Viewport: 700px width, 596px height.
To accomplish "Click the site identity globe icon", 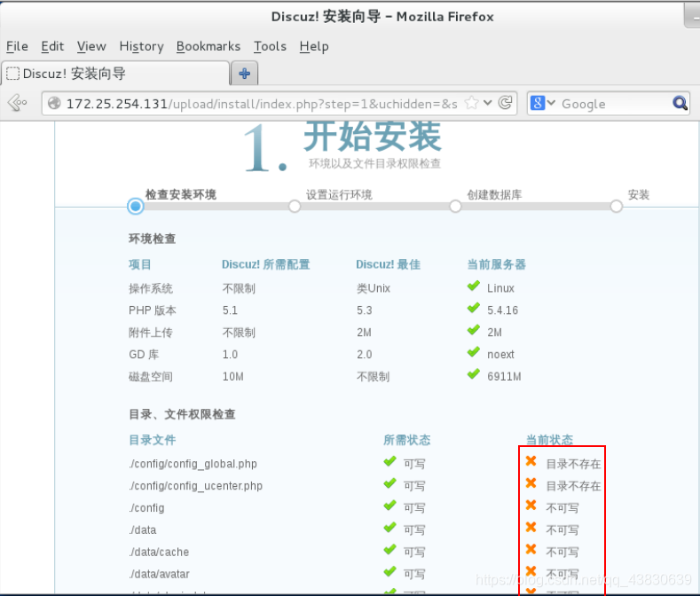I will (x=54, y=104).
